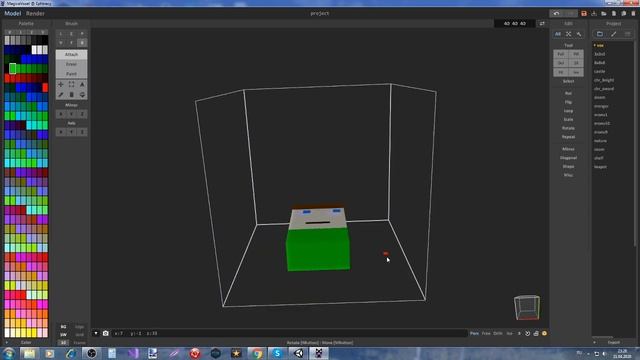
Task: Expand the Flip section
Action: click(569, 102)
